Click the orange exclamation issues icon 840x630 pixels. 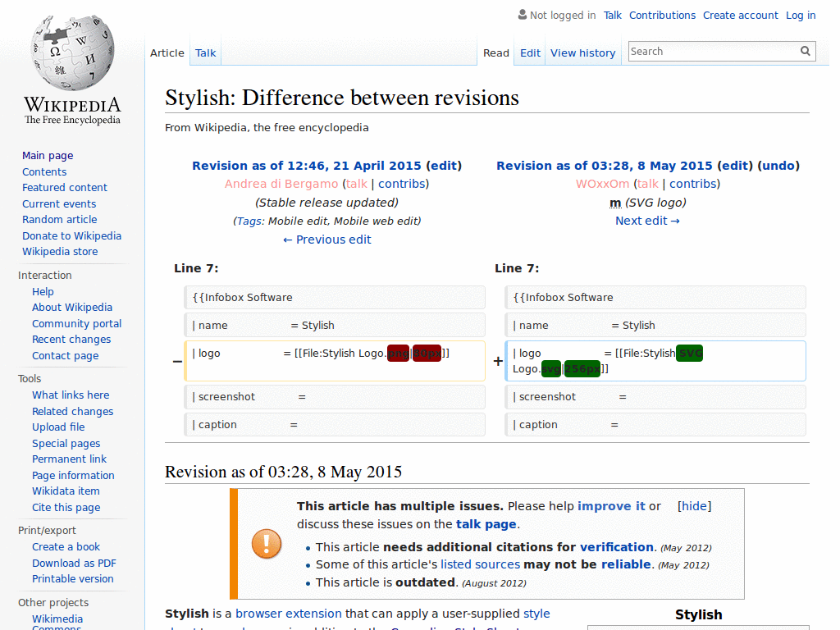tap(267, 544)
